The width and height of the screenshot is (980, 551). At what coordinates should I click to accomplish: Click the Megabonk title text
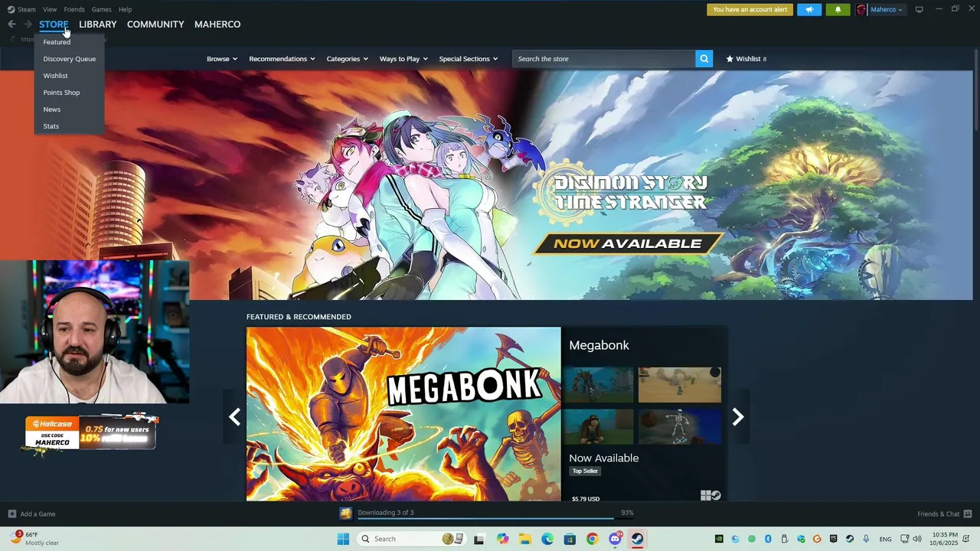(x=599, y=345)
